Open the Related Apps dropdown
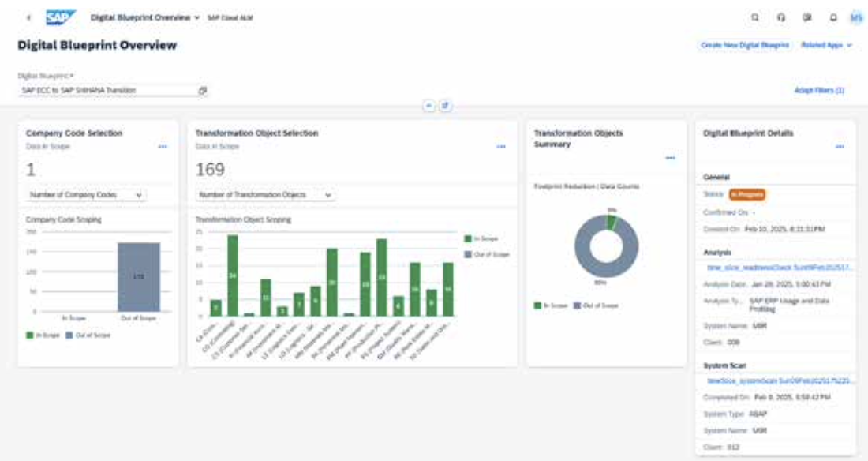Viewport: 868px width, 461px height. [826, 46]
